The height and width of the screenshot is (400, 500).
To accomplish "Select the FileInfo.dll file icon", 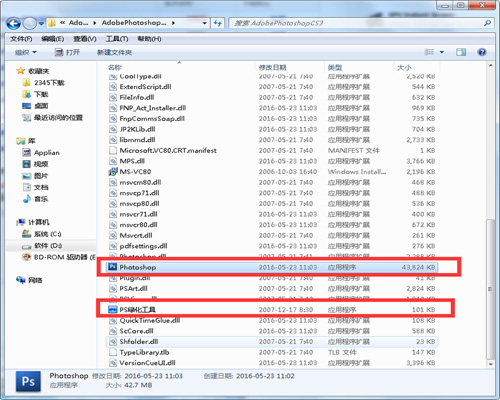I will [113, 97].
